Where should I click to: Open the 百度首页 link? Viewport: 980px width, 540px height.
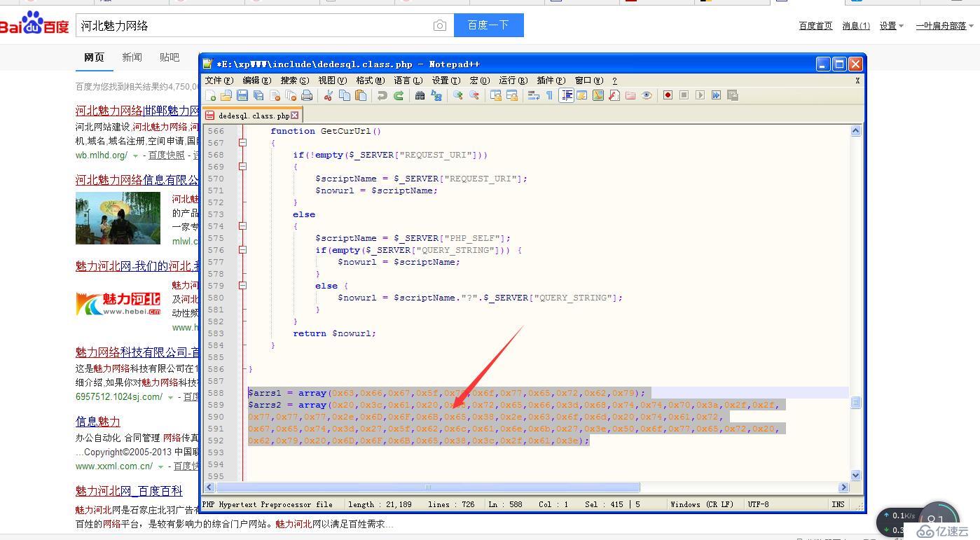815,26
